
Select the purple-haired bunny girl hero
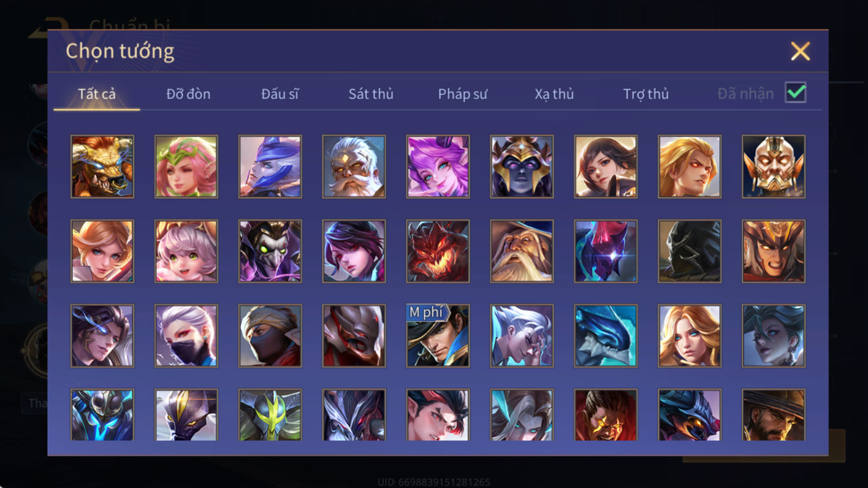[438, 166]
